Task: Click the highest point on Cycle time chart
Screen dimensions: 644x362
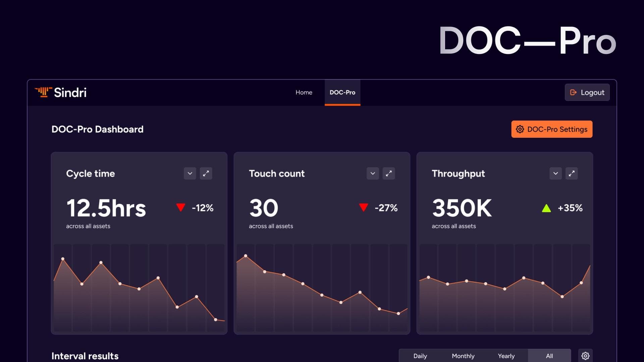Action: click(63, 259)
